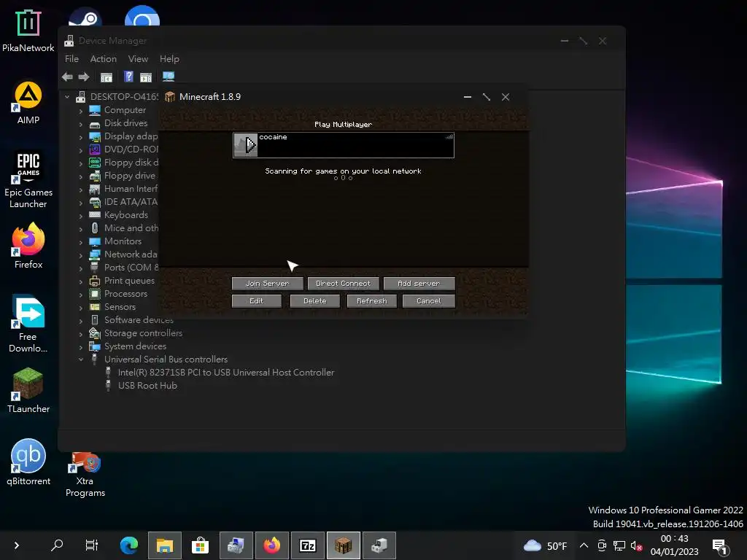Viewport: 747px width, 560px height.
Task: Open Xtra Programs desktop folder
Action: 85,474
